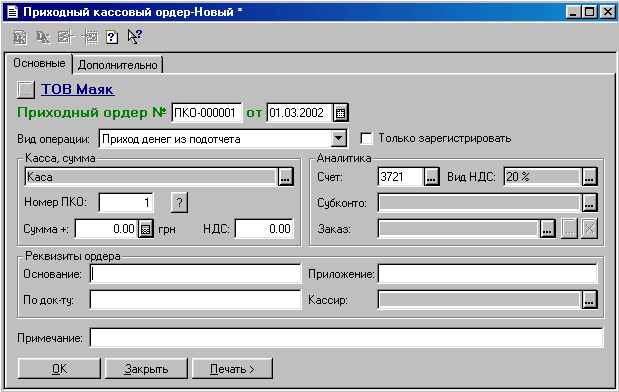Click the Кассир field

tap(480, 300)
